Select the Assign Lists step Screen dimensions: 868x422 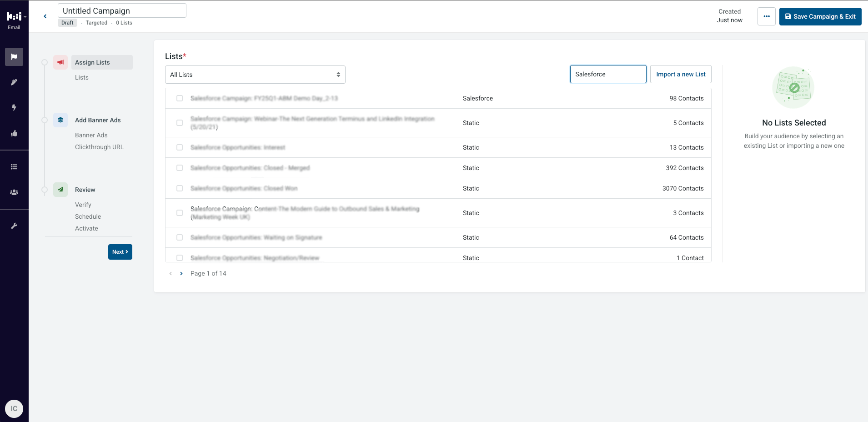(x=102, y=62)
